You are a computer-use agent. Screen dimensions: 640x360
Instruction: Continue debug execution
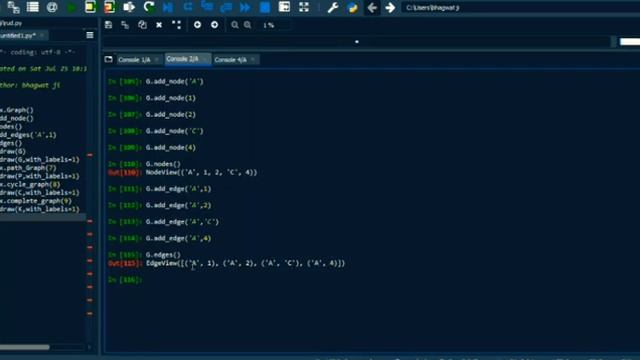(x=245, y=7)
